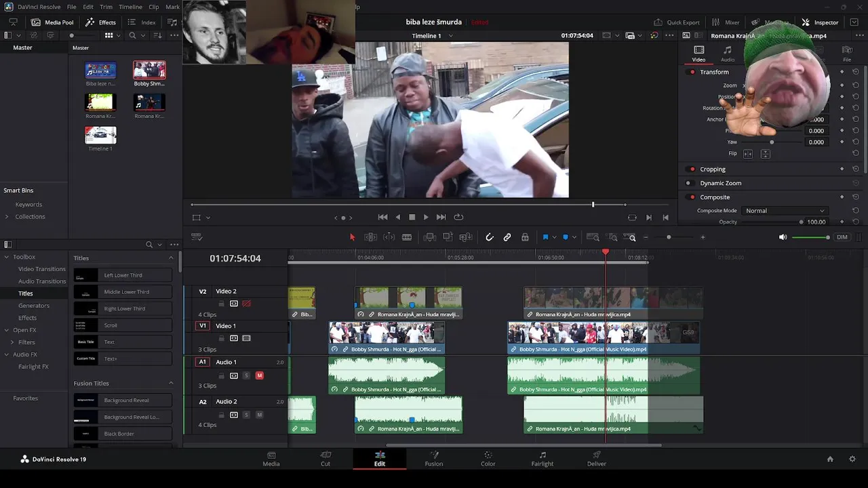Activate the Trim Edit Mode tool
Screen dimensions: 868x488
click(x=371, y=237)
